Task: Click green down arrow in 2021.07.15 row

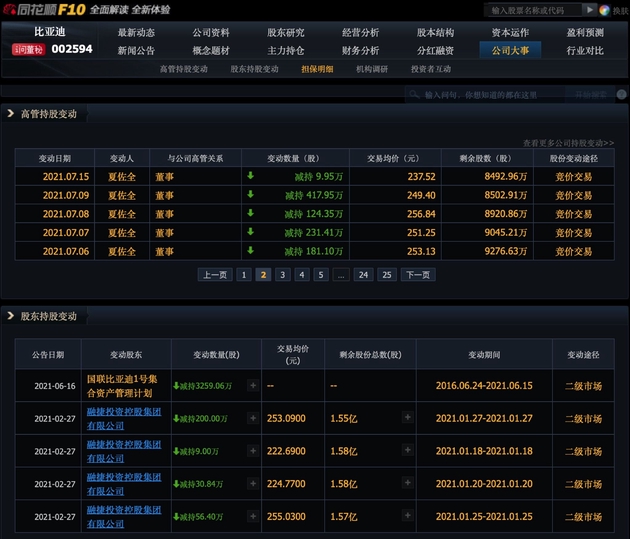Action: (251, 176)
